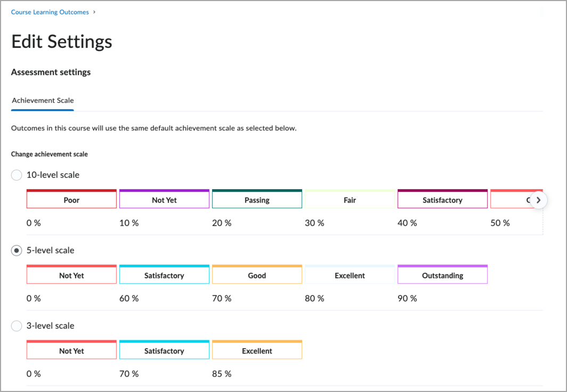Image resolution: width=567 pixels, height=392 pixels.
Task: Click the Passing level in the 10-level scale
Action: point(257,200)
